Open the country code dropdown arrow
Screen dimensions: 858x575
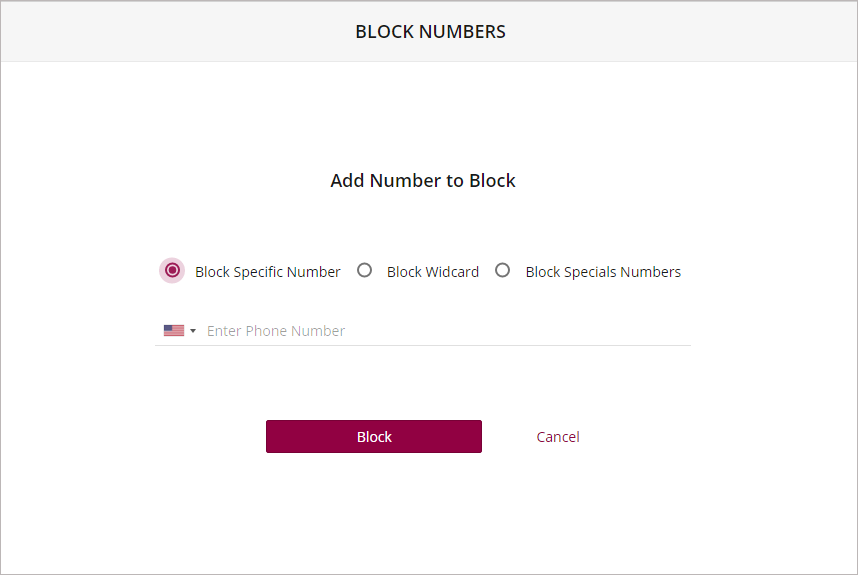point(193,331)
